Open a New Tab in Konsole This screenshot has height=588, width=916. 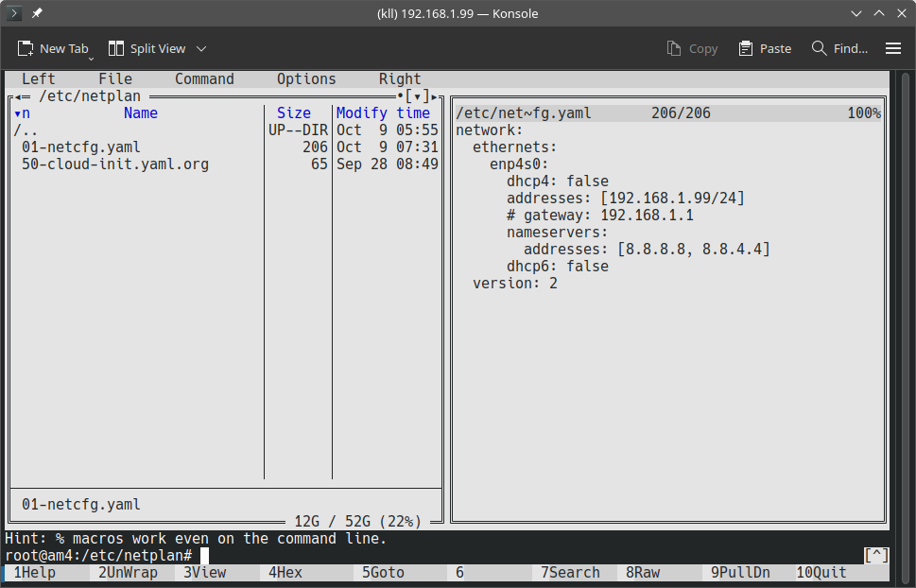point(54,48)
